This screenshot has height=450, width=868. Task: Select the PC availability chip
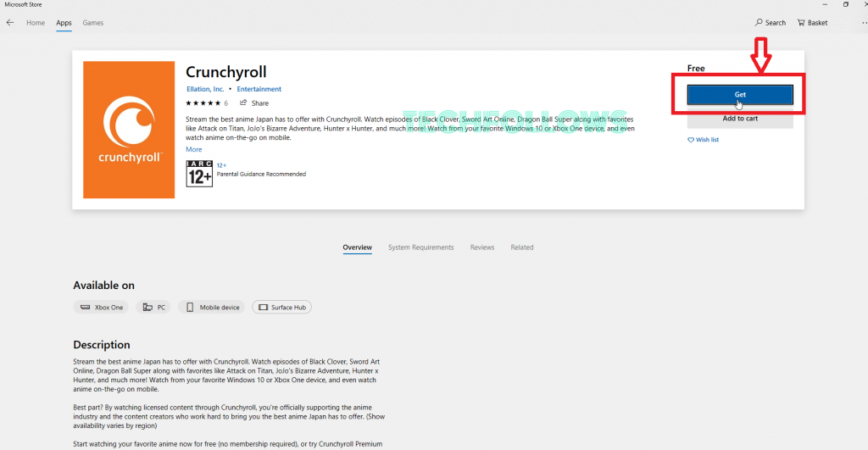(x=153, y=307)
